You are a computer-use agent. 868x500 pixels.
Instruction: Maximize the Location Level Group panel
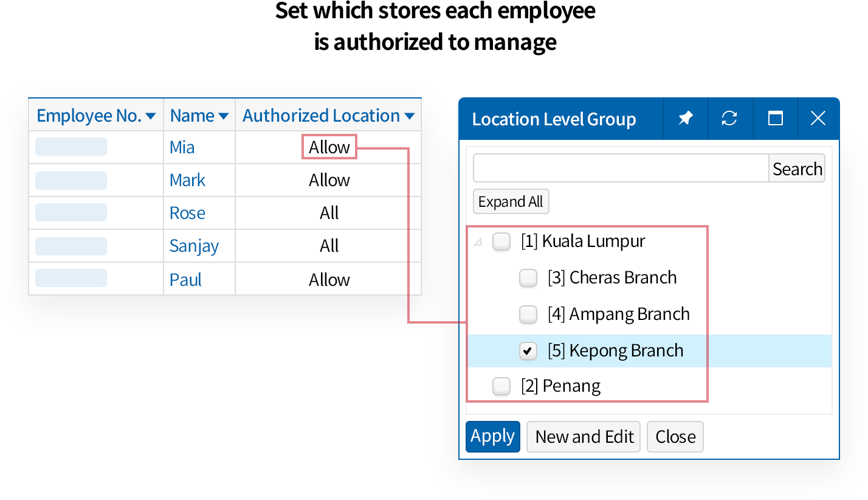pyautogui.click(x=775, y=119)
